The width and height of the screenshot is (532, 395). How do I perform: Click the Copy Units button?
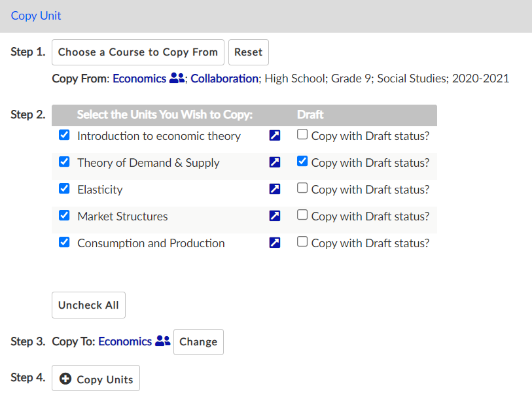coord(96,378)
